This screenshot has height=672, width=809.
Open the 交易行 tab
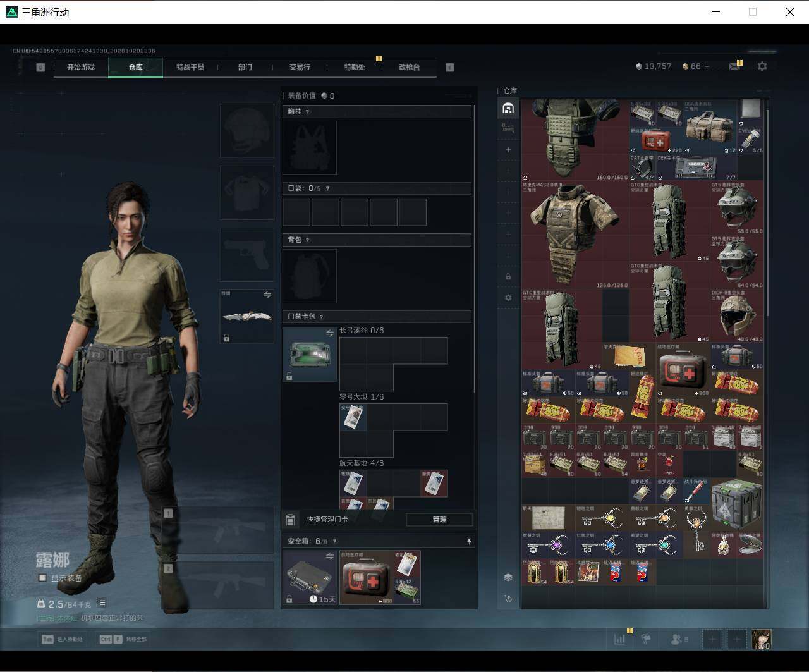pyautogui.click(x=300, y=67)
